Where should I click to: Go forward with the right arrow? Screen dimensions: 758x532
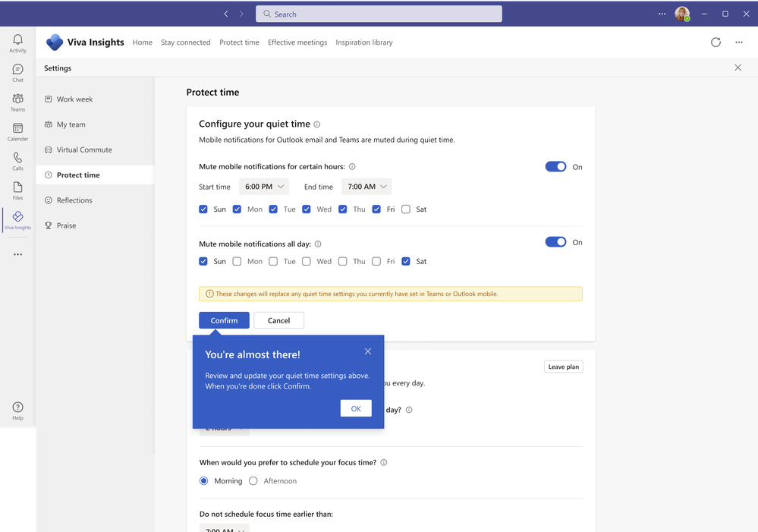[241, 14]
